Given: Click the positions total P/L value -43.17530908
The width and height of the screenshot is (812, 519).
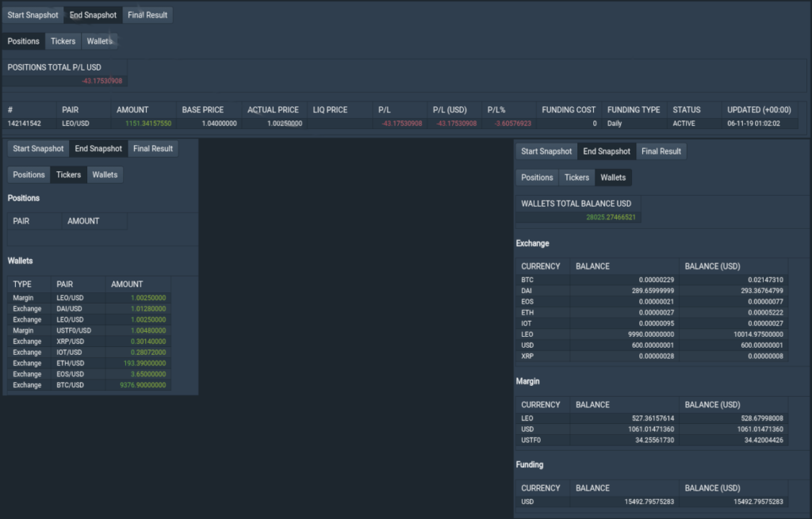Looking at the screenshot, I should point(101,81).
